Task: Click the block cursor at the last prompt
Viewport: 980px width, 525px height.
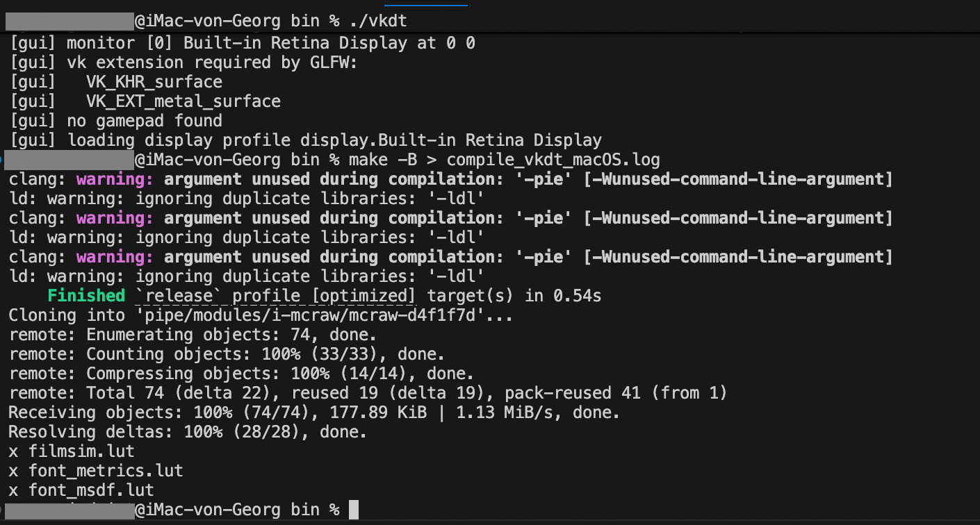Action: point(354,510)
